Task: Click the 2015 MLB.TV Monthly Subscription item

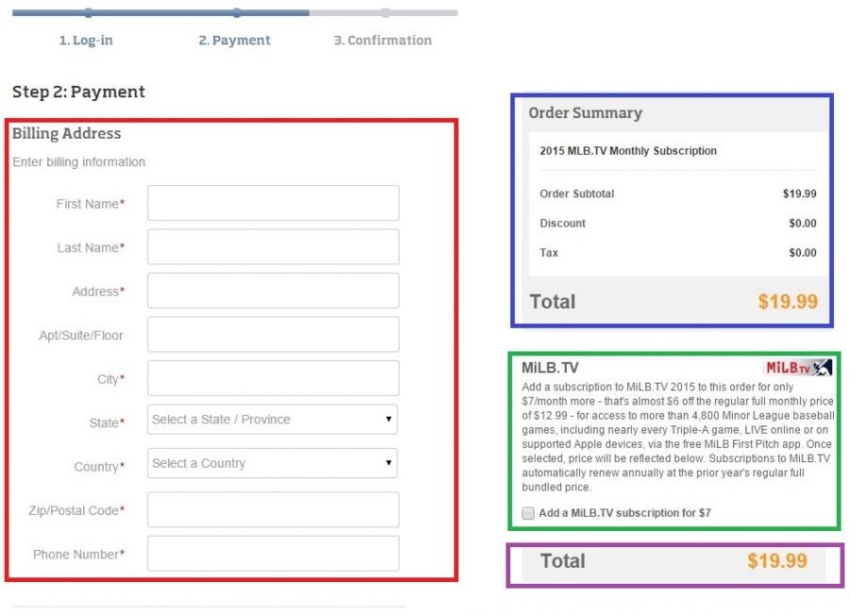Action: [628, 151]
